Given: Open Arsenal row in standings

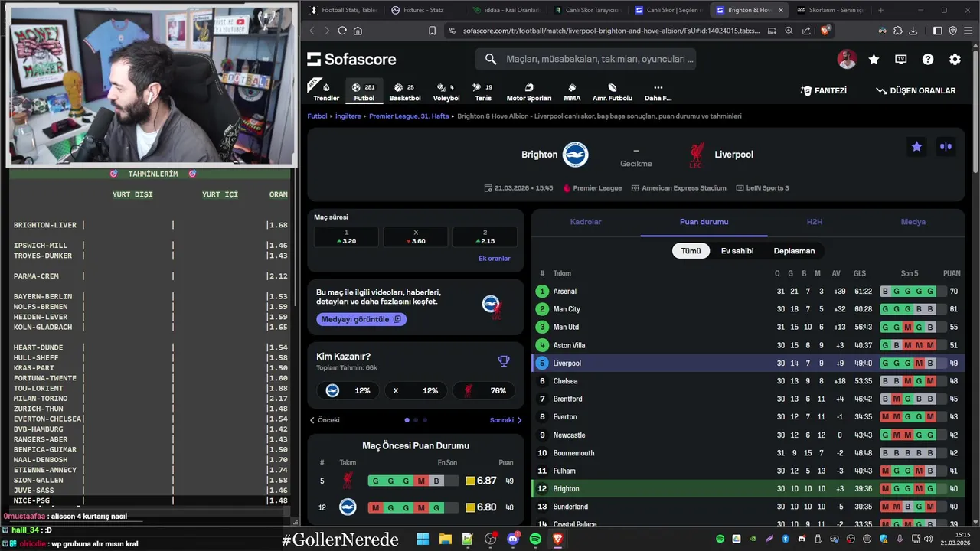Looking at the screenshot, I should pyautogui.click(x=748, y=292).
